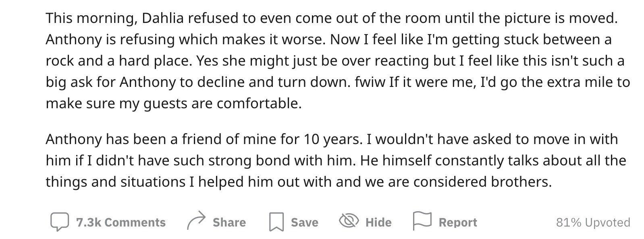Image resolution: width=644 pixels, height=239 pixels.
Task: Click the line starting 'Anthony is refusing'
Action: click(328, 39)
